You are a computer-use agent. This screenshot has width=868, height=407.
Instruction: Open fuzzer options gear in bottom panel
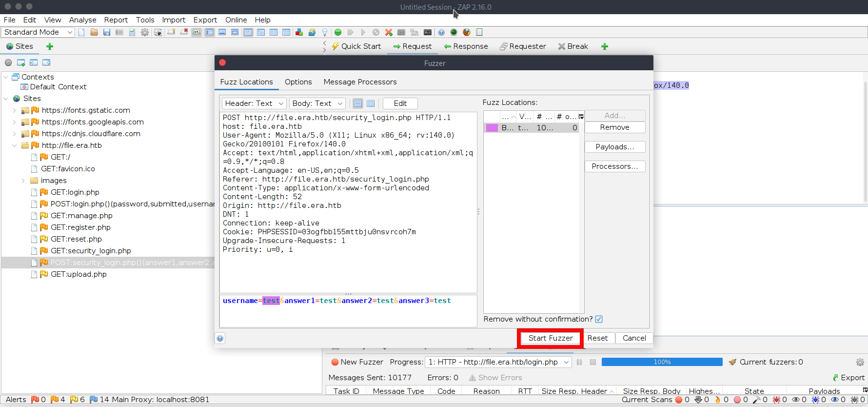860,362
